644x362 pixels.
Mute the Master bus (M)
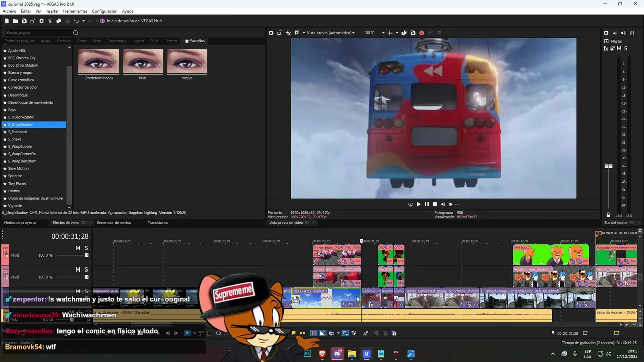click(619, 48)
